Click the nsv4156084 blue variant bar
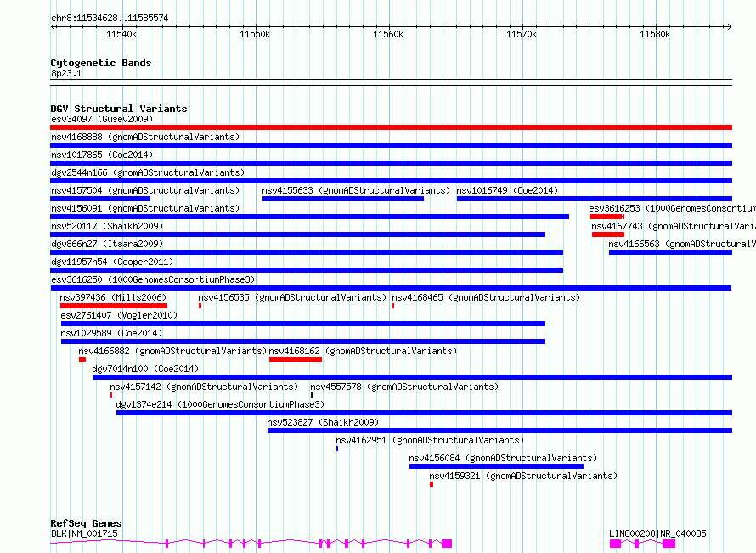The image size is (756, 553). click(x=497, y=466)
